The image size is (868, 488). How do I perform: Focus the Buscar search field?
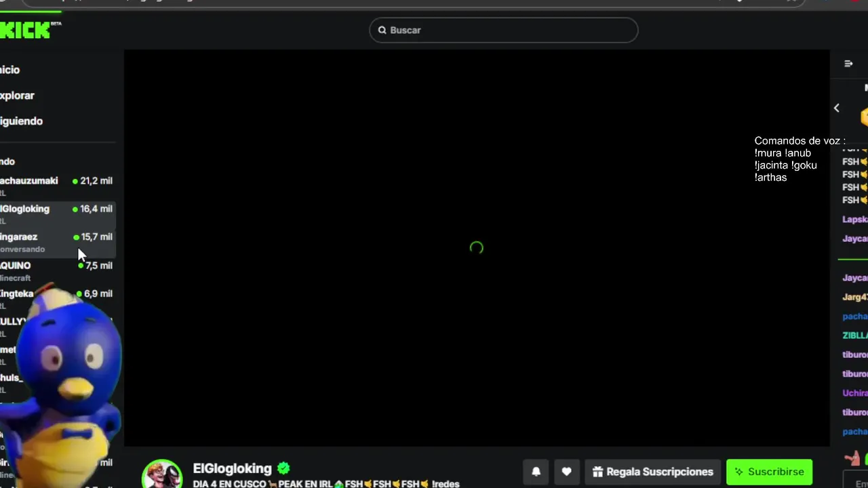pos(503,30)
